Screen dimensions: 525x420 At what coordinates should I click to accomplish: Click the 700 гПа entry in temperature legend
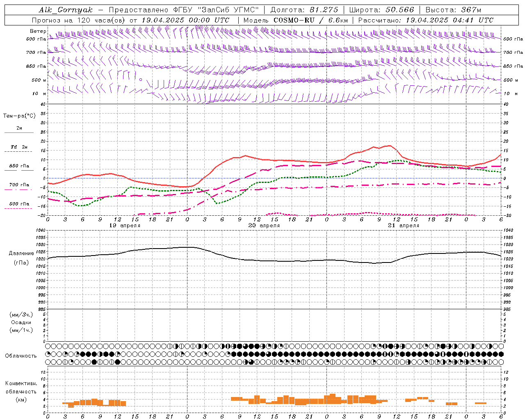(19, 185)
